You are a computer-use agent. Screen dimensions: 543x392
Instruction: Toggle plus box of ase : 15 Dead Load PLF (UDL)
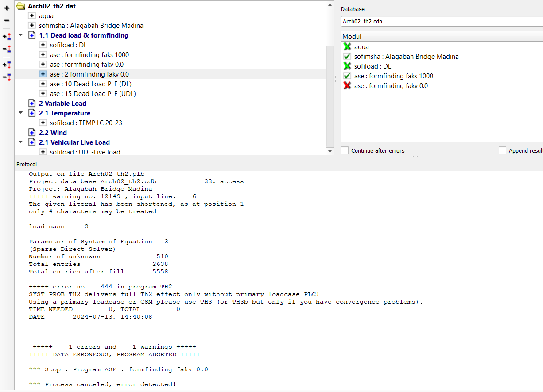coord(43,93)
